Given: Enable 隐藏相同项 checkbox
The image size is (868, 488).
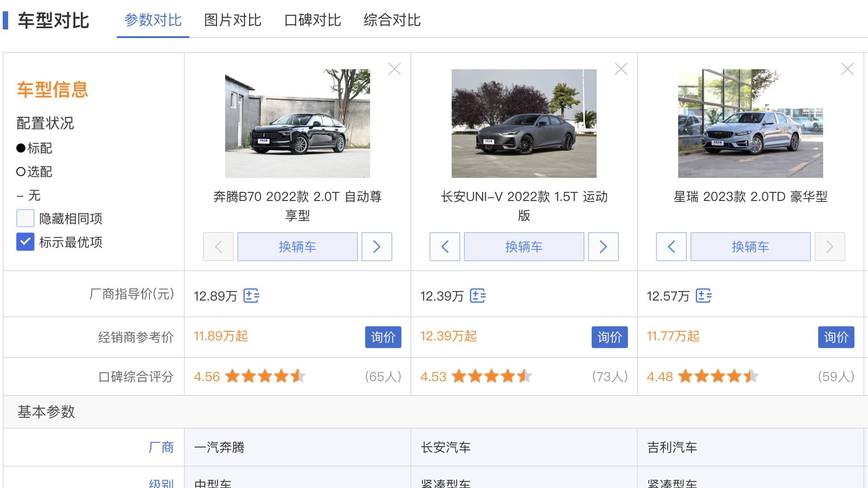Looking at the screenshot, I should 25,219.
